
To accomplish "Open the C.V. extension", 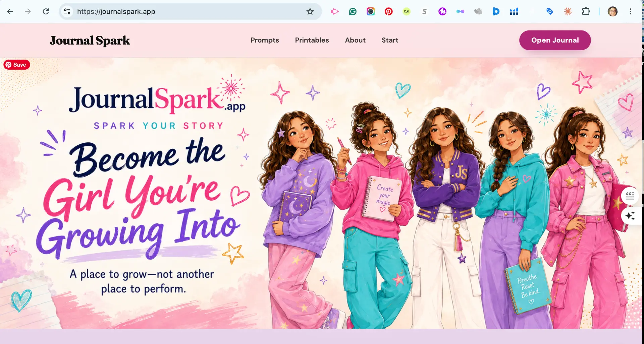I will (407, 11).
